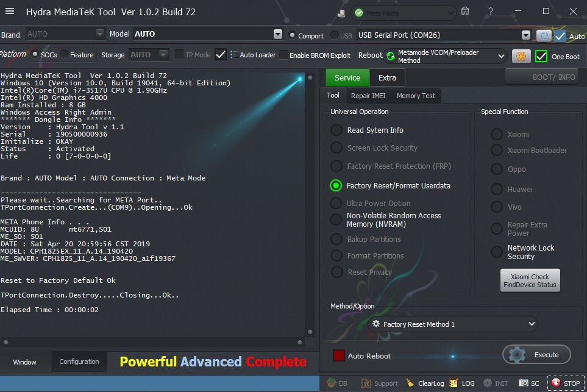Click the orange asterisk button

(521, 56)
